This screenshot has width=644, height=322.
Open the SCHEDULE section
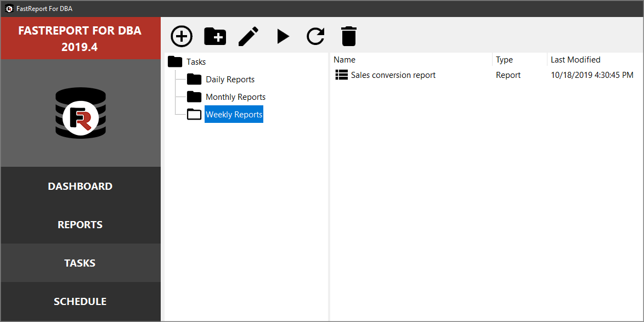point(80,301)
